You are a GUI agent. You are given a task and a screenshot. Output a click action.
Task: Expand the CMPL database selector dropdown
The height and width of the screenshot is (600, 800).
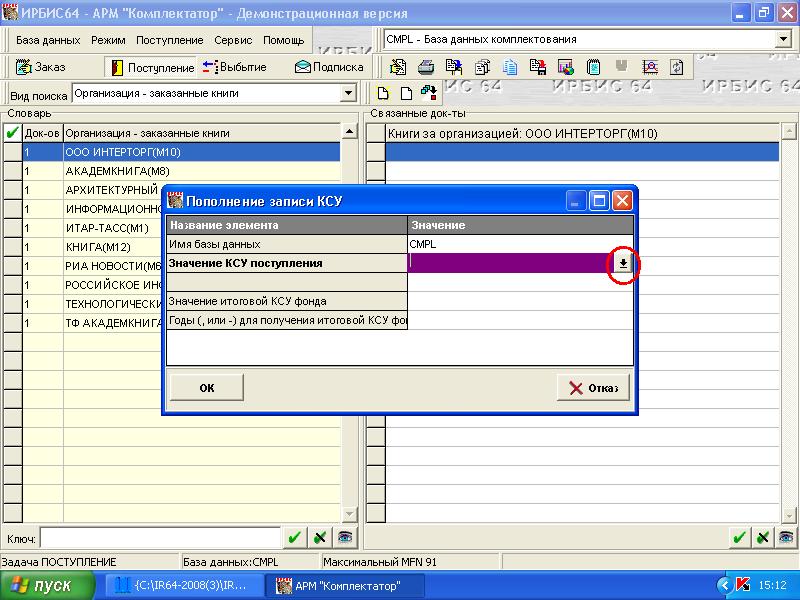click(x=782, y=39)
